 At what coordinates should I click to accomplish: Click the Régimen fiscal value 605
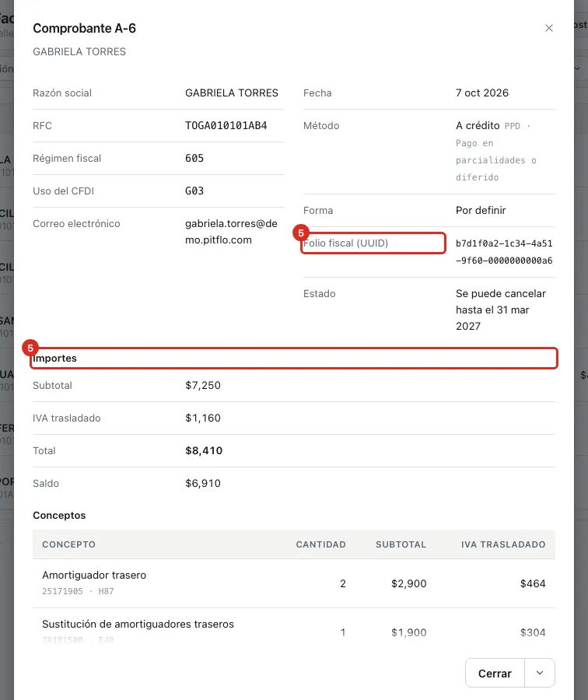pos(194,159)
